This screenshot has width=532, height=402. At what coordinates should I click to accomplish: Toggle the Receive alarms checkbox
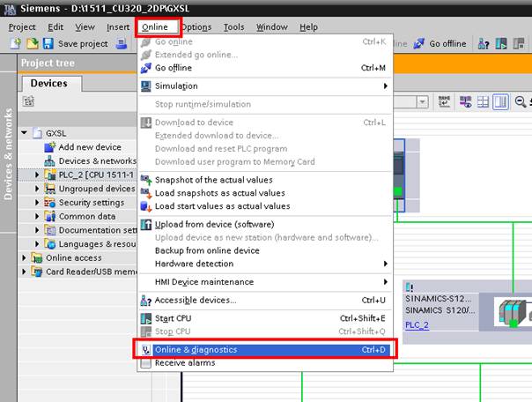coord(146,363)
